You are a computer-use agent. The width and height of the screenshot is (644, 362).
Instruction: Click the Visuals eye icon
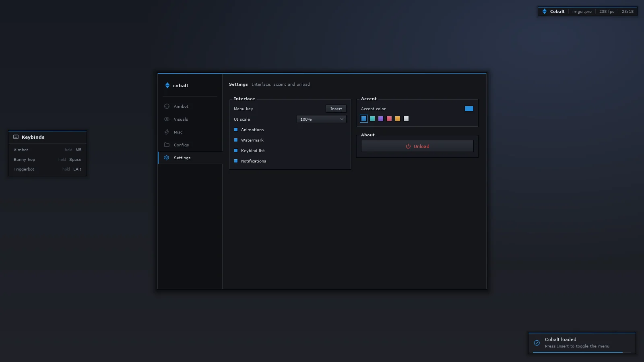(167, 119)
